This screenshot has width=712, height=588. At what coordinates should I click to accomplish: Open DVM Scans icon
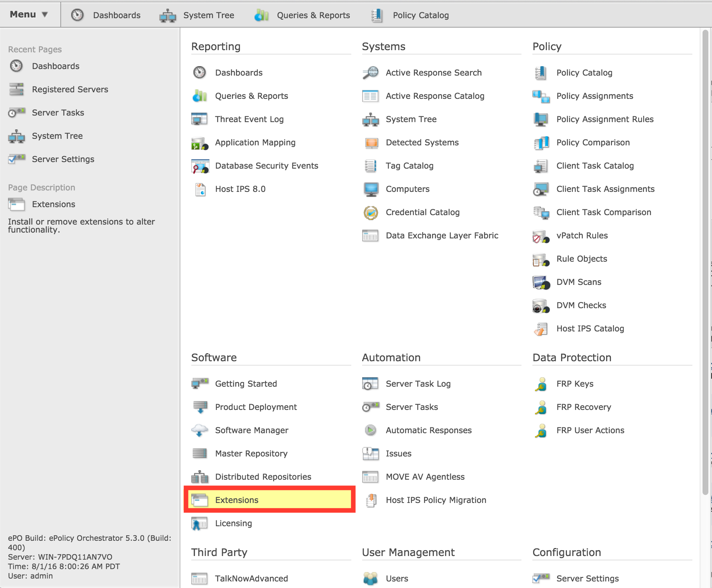pos(541,282)
